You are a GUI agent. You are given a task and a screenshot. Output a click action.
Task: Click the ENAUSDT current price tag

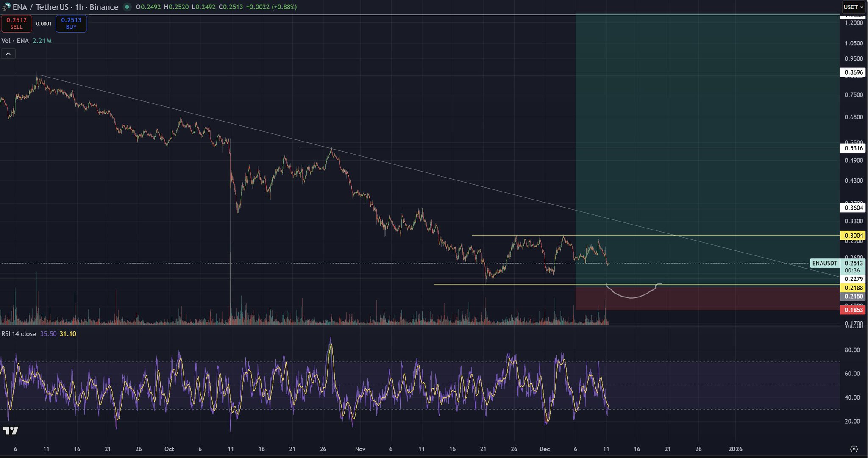click(x=825, y=263)
